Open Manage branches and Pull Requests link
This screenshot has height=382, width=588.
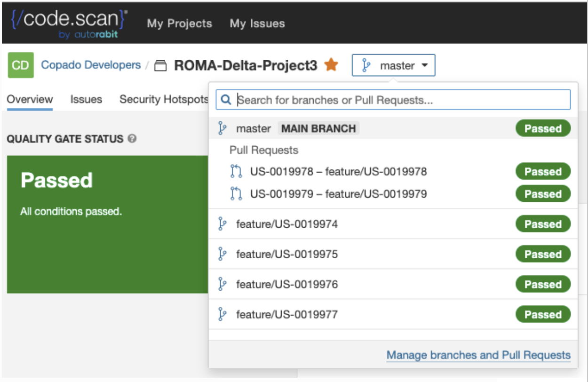[x=478, y=355]
